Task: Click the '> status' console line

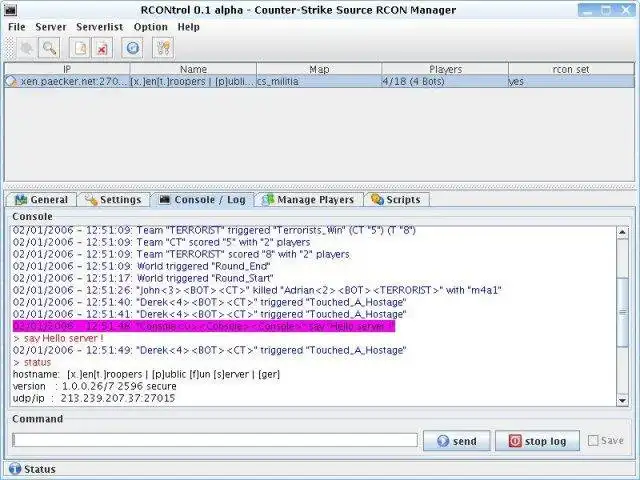Action: pyautogui.click(x=32, y=362)
